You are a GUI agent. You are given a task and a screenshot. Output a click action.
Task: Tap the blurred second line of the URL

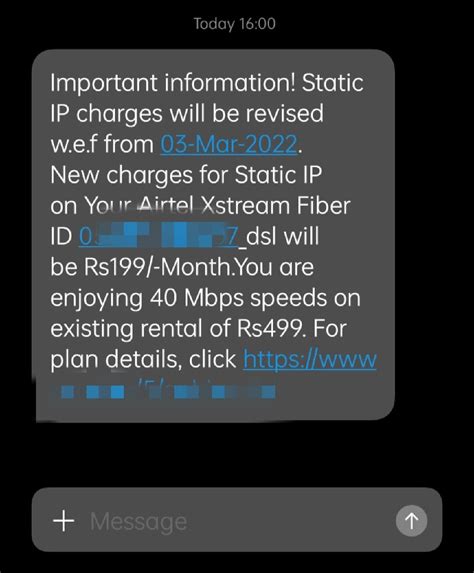click(x=163, y=391)
